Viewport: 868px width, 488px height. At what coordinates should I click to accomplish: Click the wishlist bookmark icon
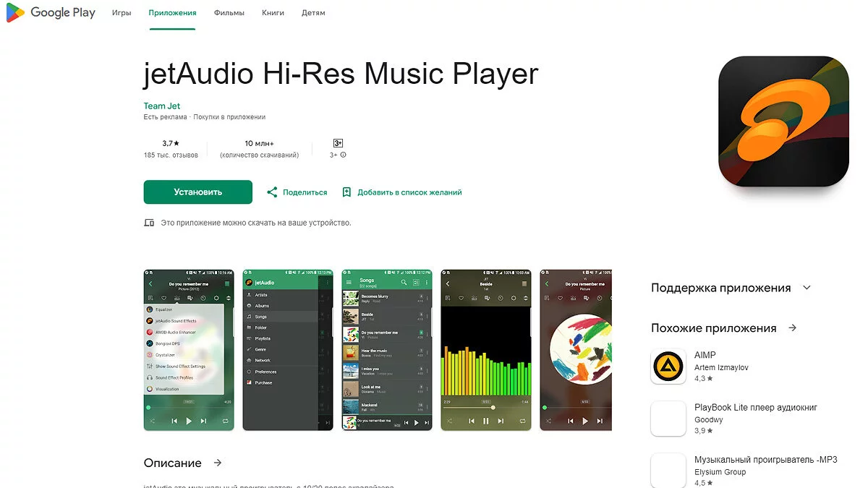tap(346, 192)
